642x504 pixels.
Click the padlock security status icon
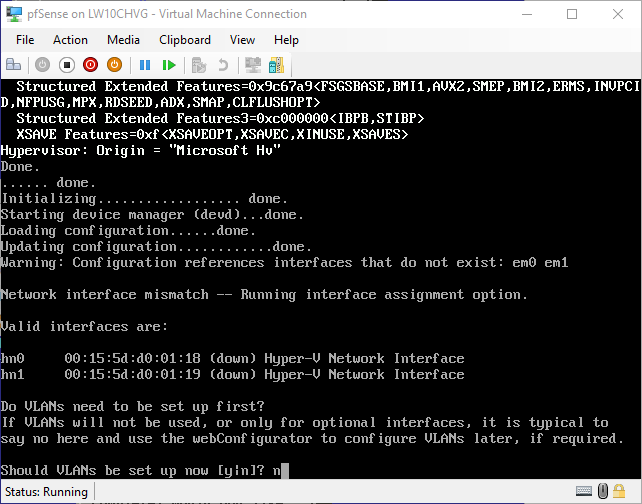[x=619, y=490]
